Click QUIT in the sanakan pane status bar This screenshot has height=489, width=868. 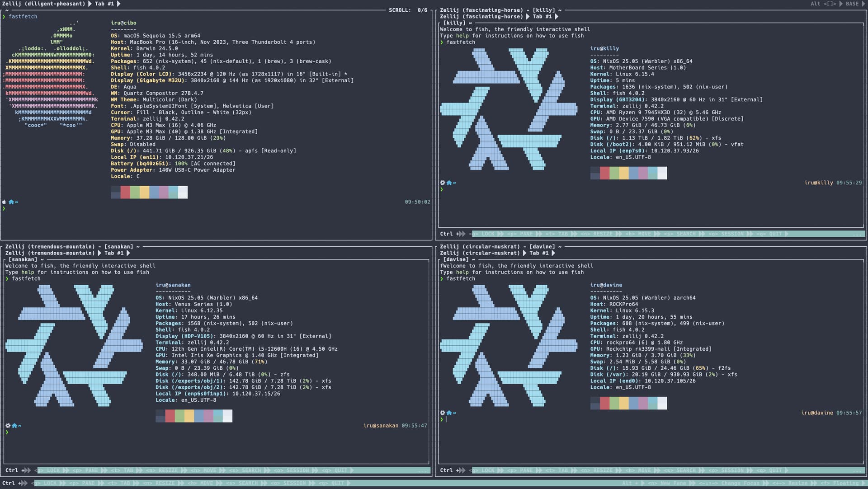tap(340, 470)
